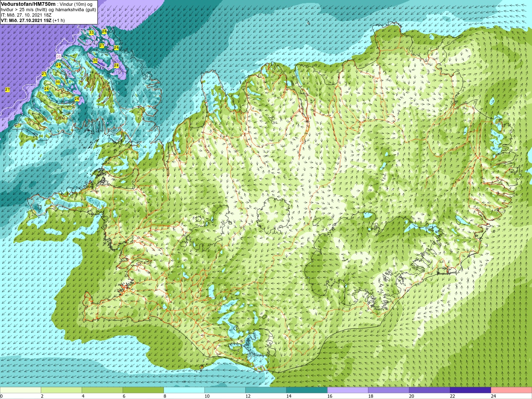The width and height of the screenshot is (532, 399).
Task: Click the legend value 24
Action: coord(493,396)
